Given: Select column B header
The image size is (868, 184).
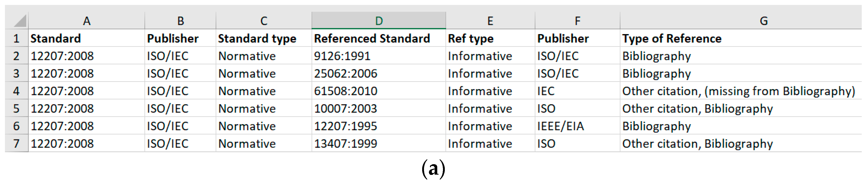Looking at the screenshot, I should [180, 21].
